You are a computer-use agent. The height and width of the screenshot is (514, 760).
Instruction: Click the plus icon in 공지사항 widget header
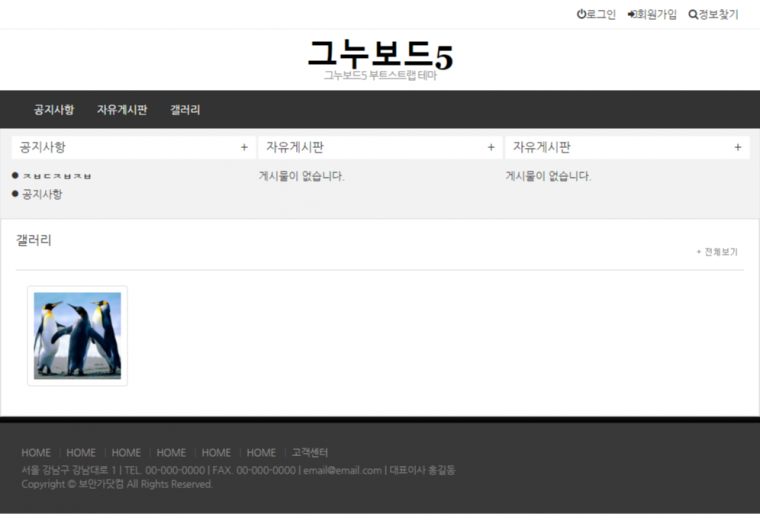pyautogui.click(x=244, y=147)
